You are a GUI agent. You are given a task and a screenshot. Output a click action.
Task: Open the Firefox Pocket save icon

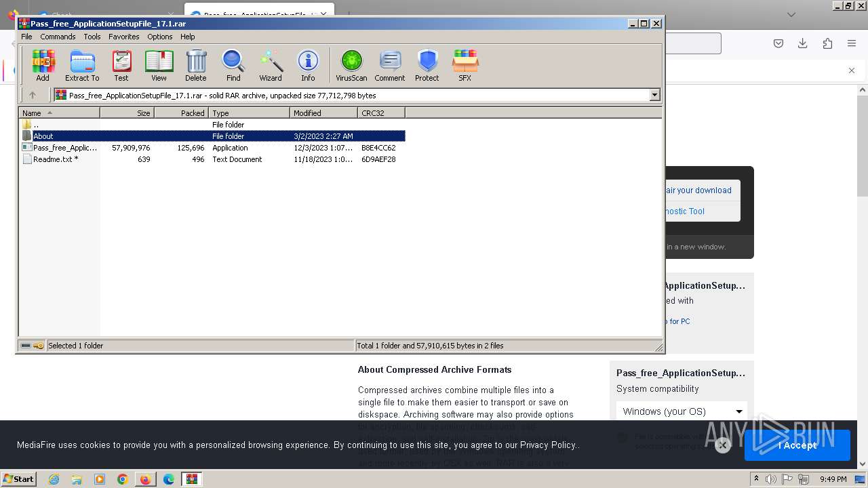pos(778,43)
